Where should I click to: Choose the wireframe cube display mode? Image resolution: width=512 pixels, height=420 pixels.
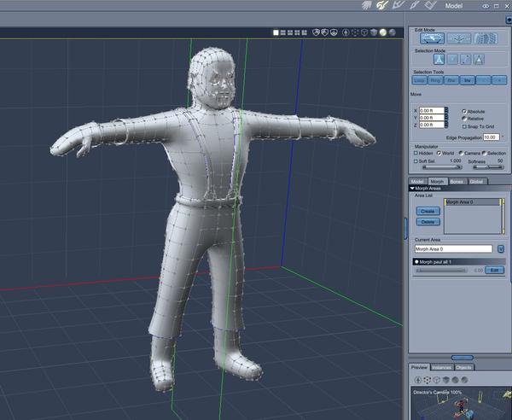364,32
